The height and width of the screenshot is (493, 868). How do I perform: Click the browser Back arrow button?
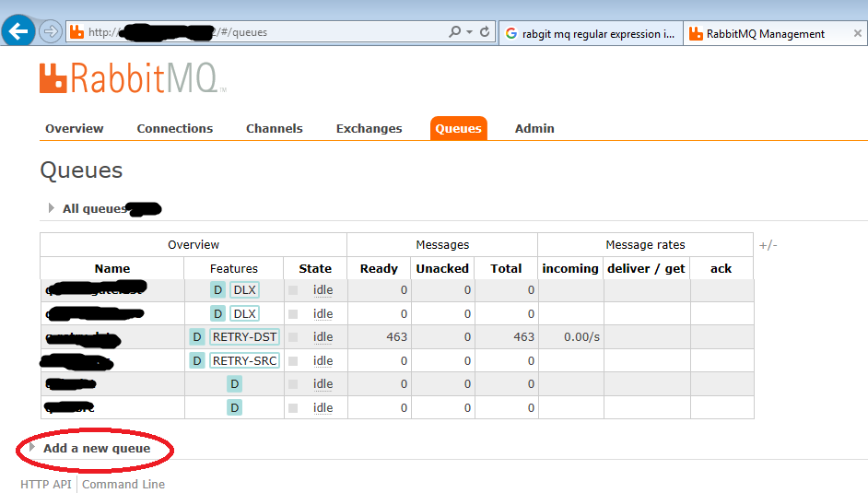(x=18, y=31)
